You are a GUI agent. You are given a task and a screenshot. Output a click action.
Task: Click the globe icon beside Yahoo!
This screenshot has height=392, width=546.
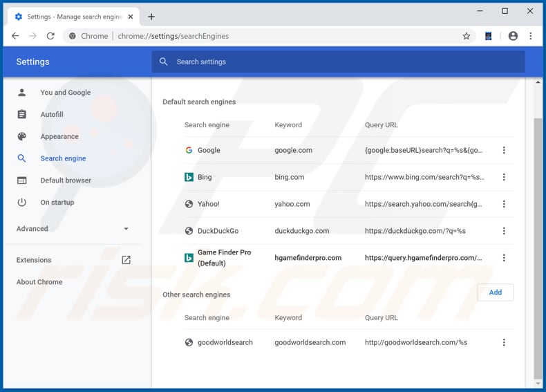pos(189,204)
